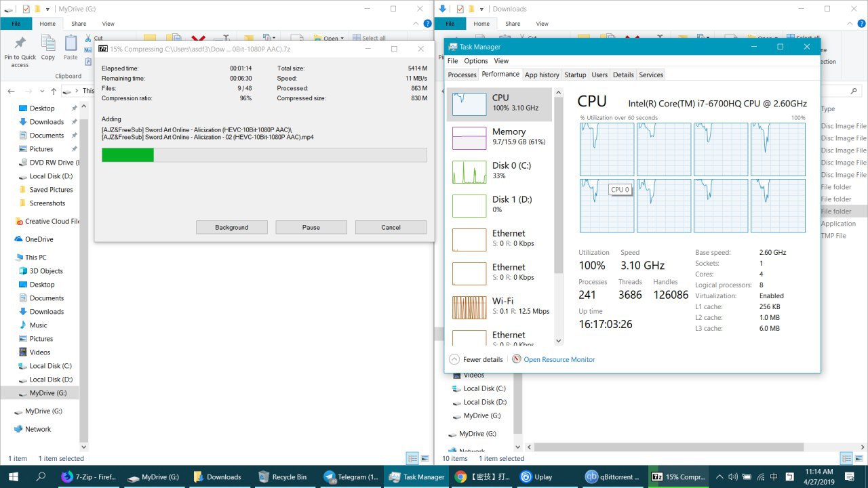Open the View menu in Task Manager
The height and width of the screenshot is (488, 868).
point(501,61)
